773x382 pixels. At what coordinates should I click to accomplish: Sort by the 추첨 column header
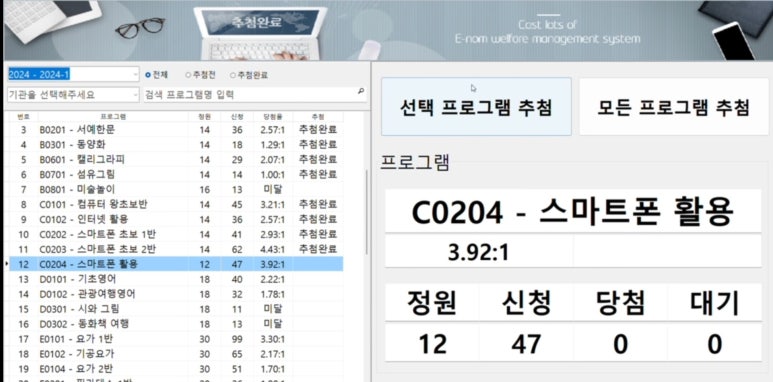click(318, 117)
